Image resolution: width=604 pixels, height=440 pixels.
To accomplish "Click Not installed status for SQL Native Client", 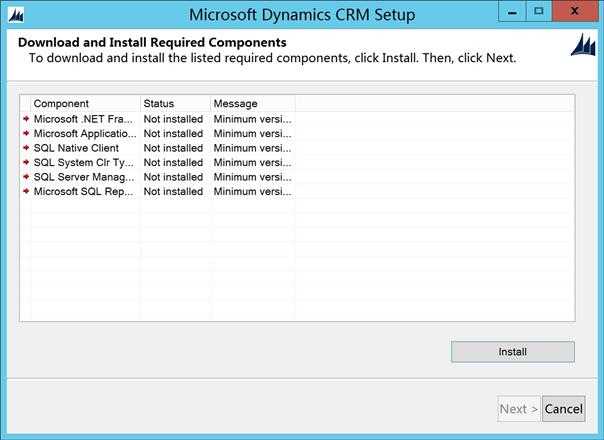I will click(173, 148).
